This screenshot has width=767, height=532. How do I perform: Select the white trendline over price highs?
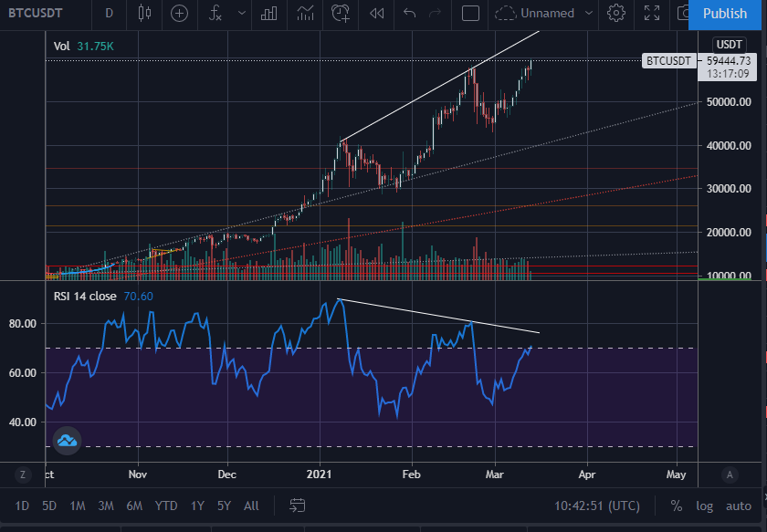click(440, 86)
